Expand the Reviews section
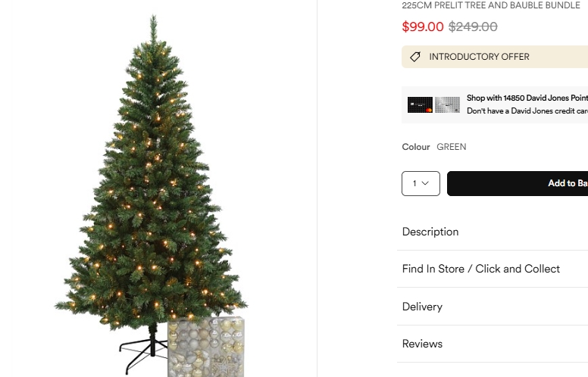 (422, 344)
